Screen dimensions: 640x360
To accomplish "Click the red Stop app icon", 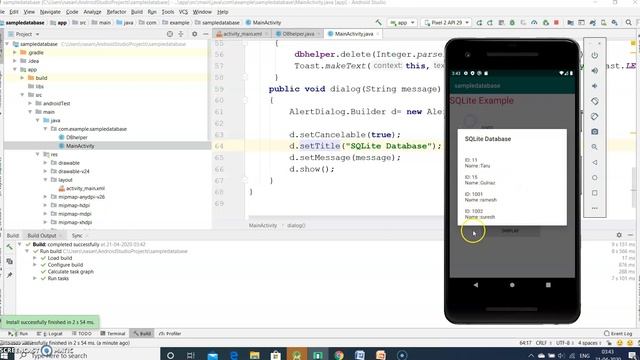I will [x=556, y=22].
